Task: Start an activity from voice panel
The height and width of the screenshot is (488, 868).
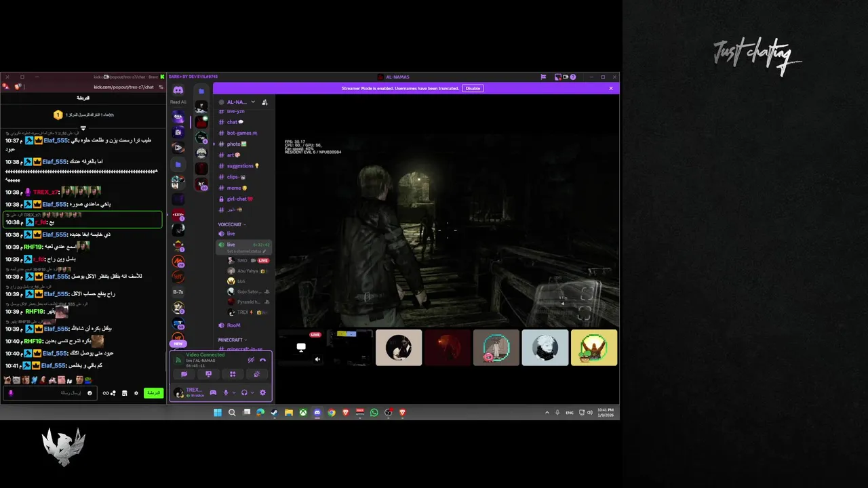Action: pos(233,374)
